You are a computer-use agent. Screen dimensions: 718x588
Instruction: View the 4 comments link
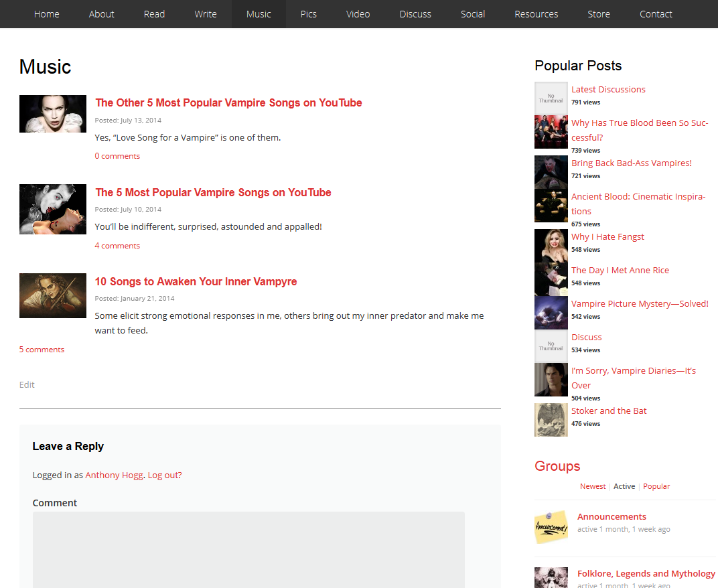click(117, 246)
